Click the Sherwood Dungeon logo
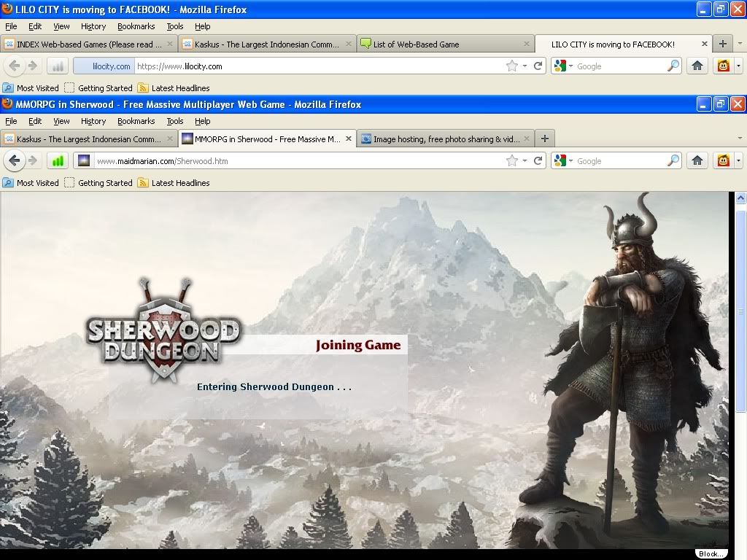 pyautogui.click(x=163, y=331)
